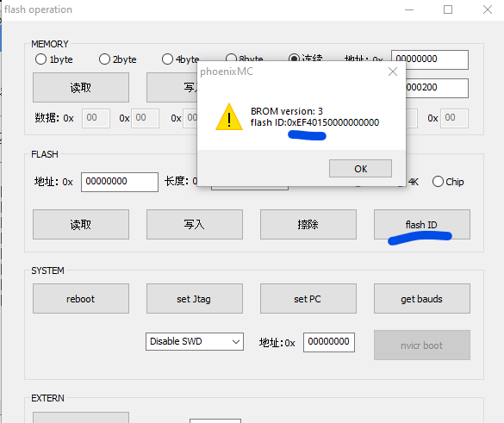Image resolution: width=504 pixels, height=423 pixels.
Task: Open the Disable SWD dropdown
Action: (x=195, y=341)
